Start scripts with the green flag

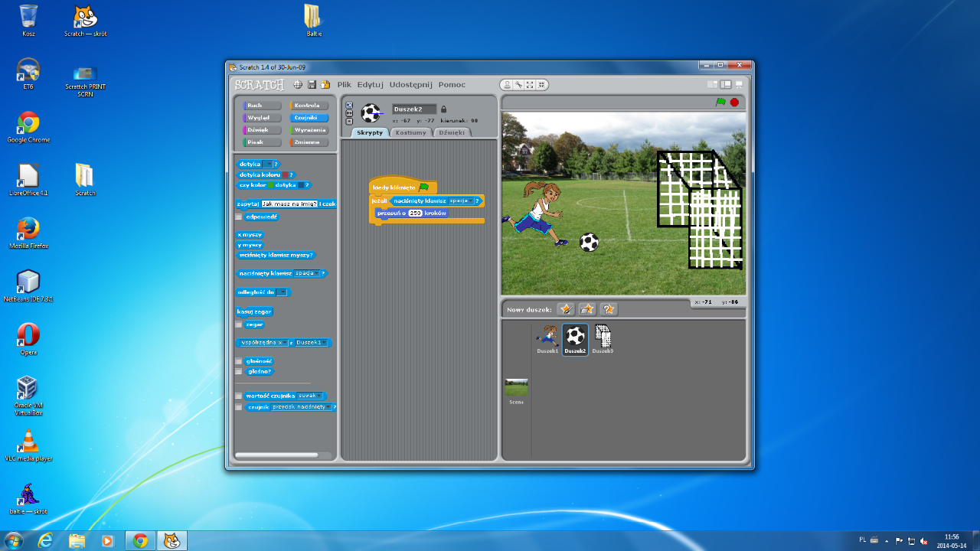point(720,103)
